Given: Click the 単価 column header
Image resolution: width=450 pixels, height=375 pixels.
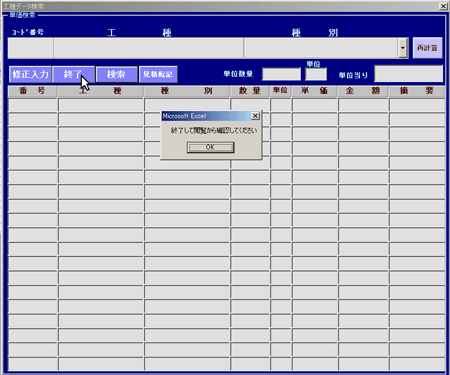Looking at the screenshot, I should coord(315,91).
